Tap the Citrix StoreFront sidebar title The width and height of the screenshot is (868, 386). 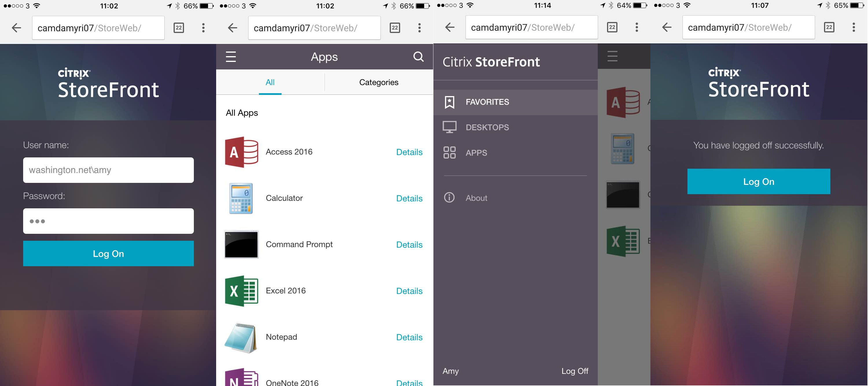pyautogui.click(x=491, y=62)
